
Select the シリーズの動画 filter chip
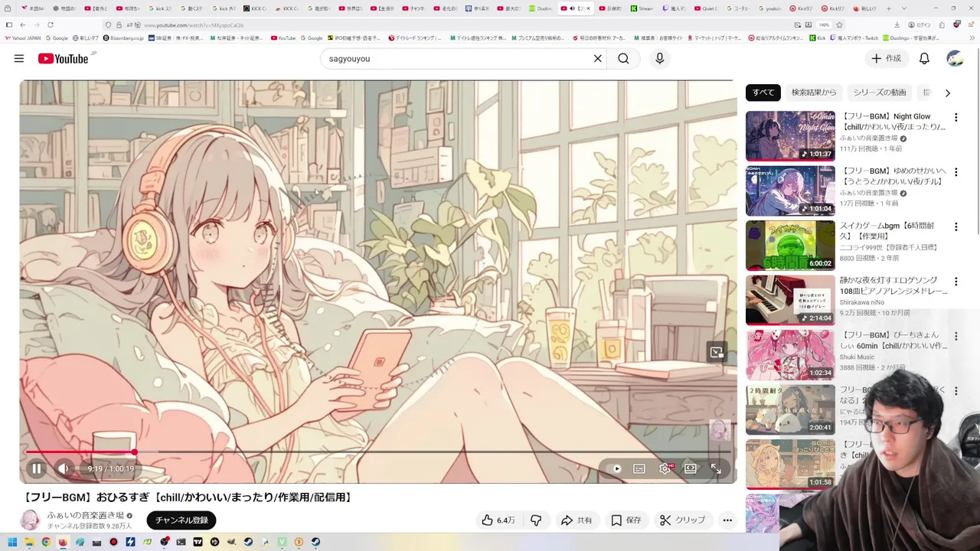coord(880,93)
